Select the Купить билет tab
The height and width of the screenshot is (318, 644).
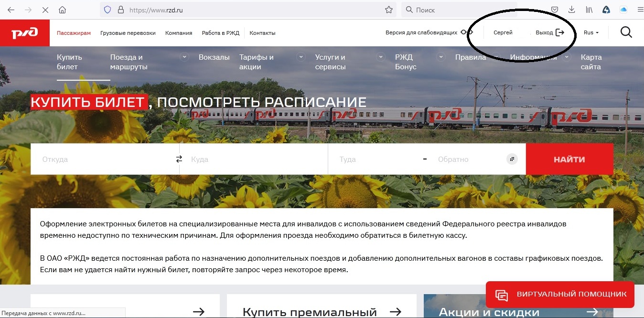point(70,62)
